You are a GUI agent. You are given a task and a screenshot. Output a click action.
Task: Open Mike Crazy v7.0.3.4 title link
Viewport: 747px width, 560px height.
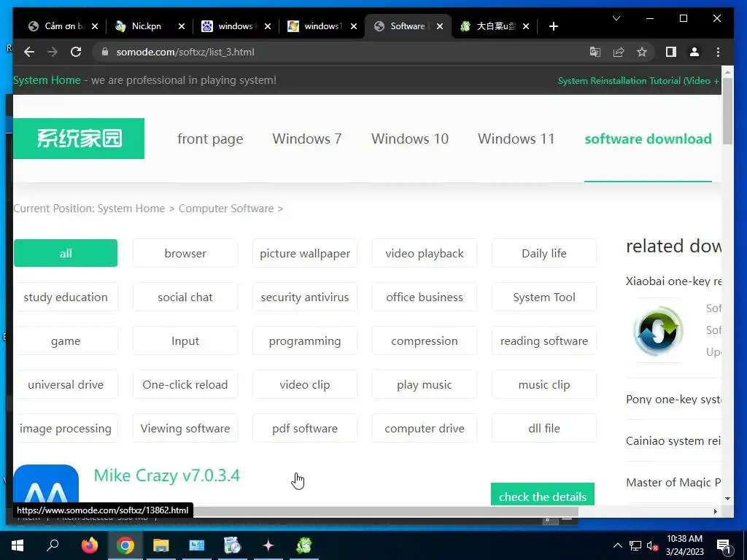167,475
